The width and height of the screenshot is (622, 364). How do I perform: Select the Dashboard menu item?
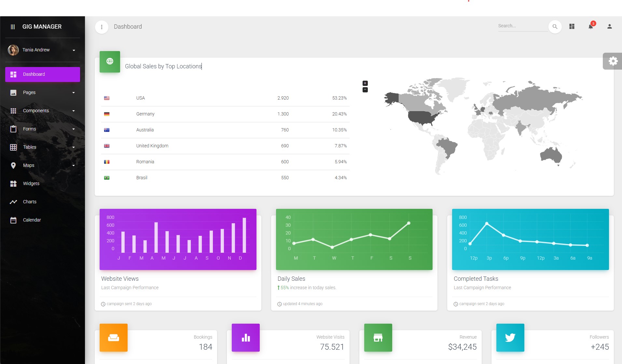[x=43, y=74]
